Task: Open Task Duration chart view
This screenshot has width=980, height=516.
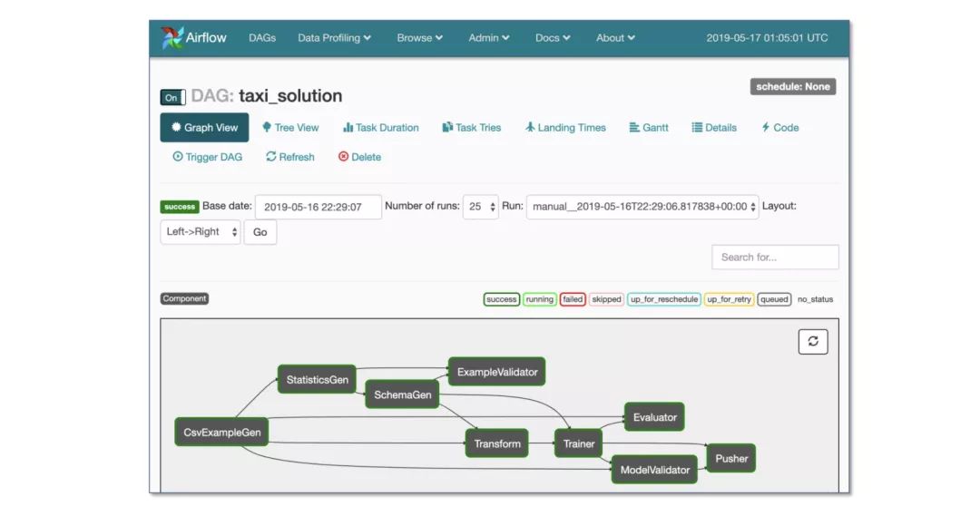Action: [381, 128]
